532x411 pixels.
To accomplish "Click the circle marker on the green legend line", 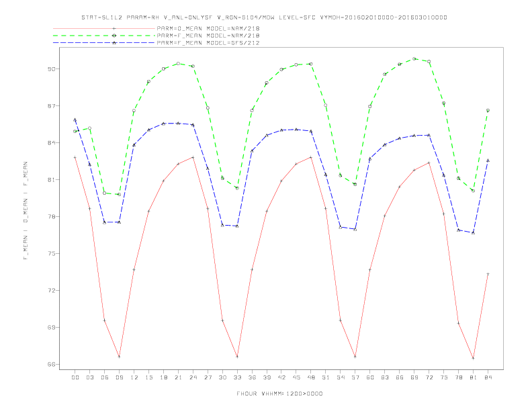I will point(114,36).
